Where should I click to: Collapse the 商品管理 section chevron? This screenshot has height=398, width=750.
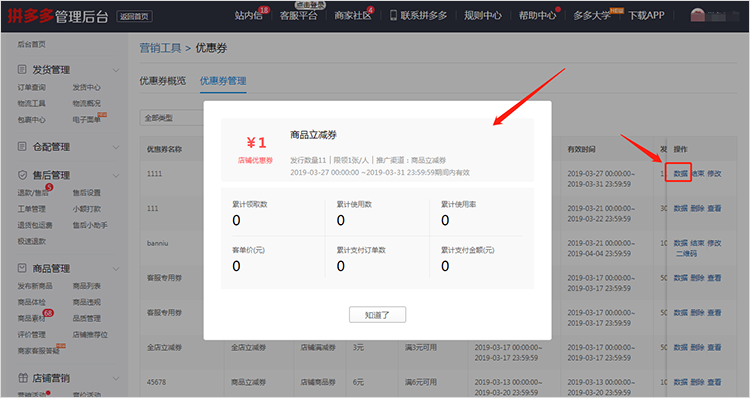click(116, 268)
